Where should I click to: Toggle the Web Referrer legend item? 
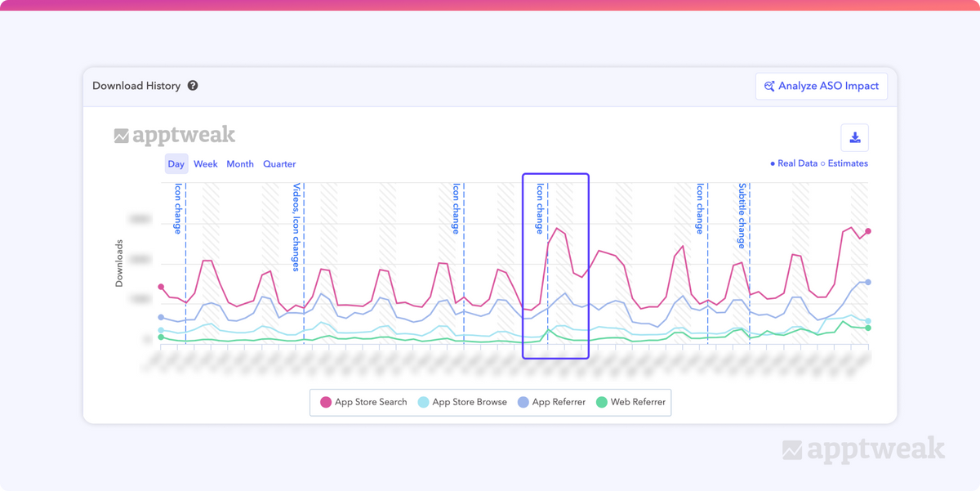click(x=631, y=402)
